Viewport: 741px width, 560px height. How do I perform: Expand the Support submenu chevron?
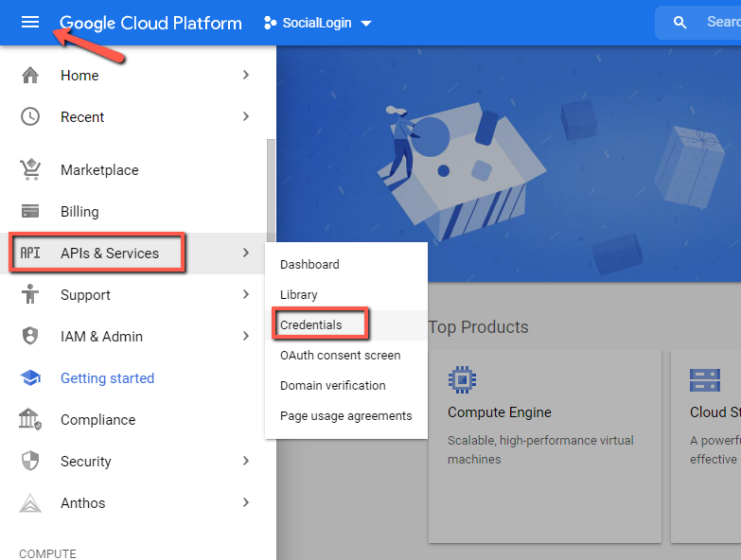[x=246, y=294]
